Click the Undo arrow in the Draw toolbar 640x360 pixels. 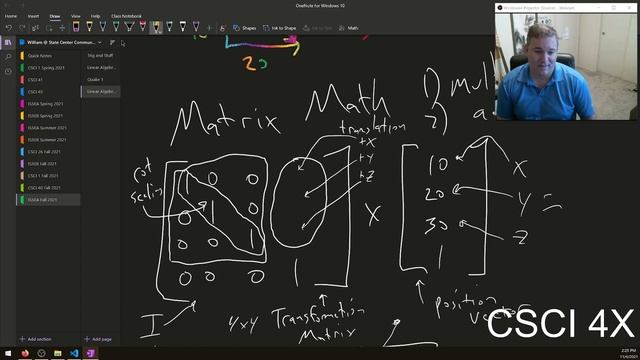pos(9,28)
